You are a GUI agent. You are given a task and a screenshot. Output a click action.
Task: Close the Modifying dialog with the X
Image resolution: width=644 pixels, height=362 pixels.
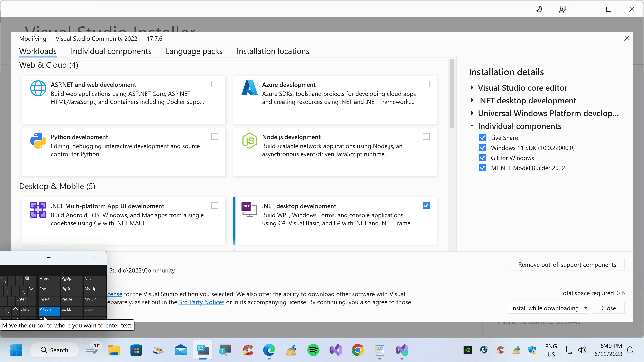click(627, 38)
